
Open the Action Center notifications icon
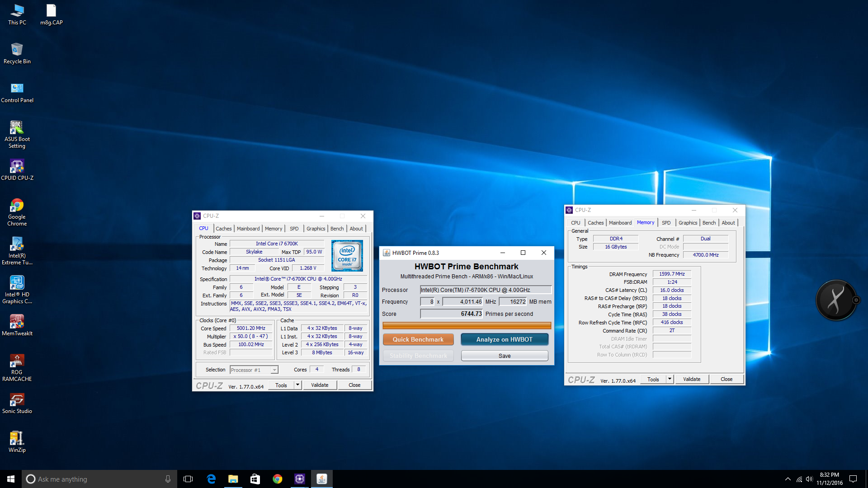tap(853, 479)
